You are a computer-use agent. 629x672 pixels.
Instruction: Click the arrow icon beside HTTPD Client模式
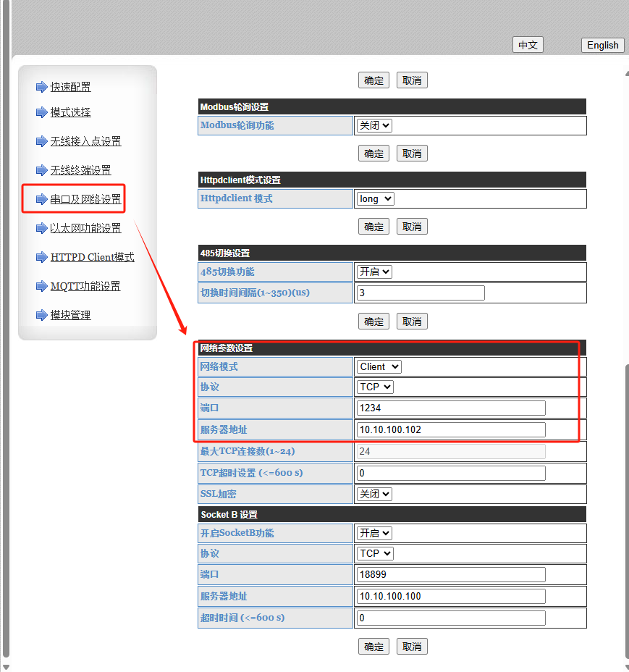click(41, 257)
